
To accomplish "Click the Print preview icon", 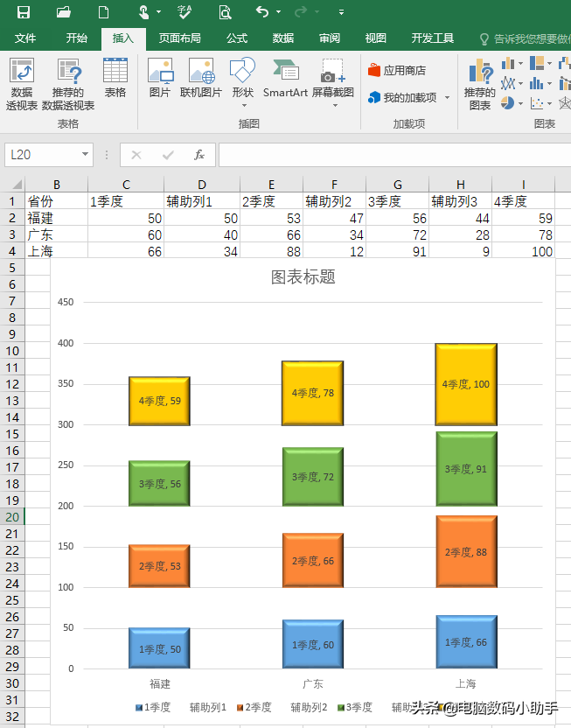I will (225, 12).
